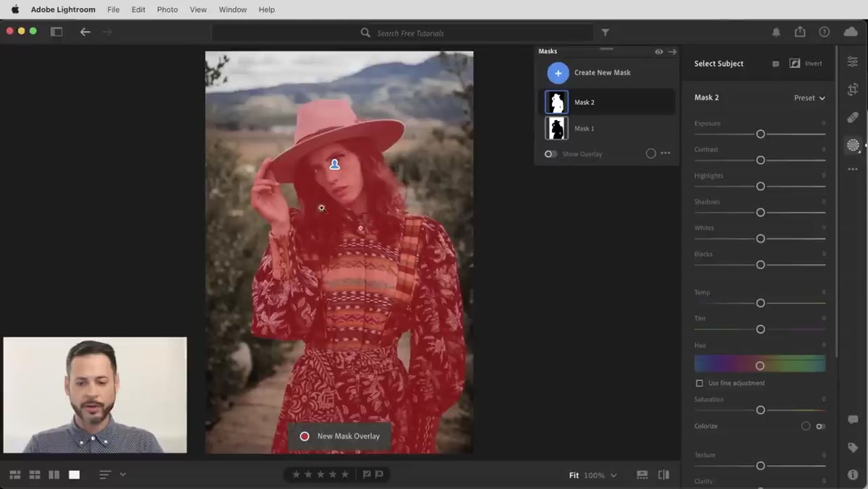This screenshot has width=868, height=489.
Task: Open the Preset dropdown for Mask 2
Action: coord(809,98)
